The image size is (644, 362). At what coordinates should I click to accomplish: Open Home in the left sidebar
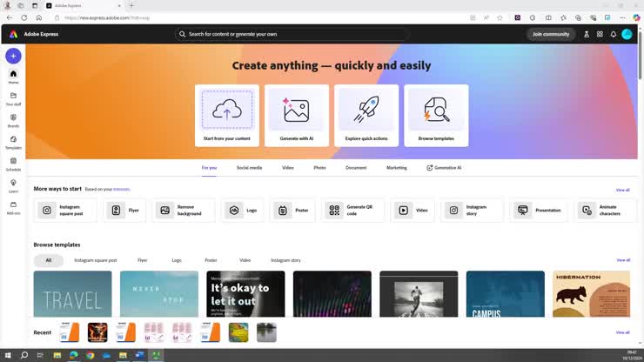(x=13, y=77)
